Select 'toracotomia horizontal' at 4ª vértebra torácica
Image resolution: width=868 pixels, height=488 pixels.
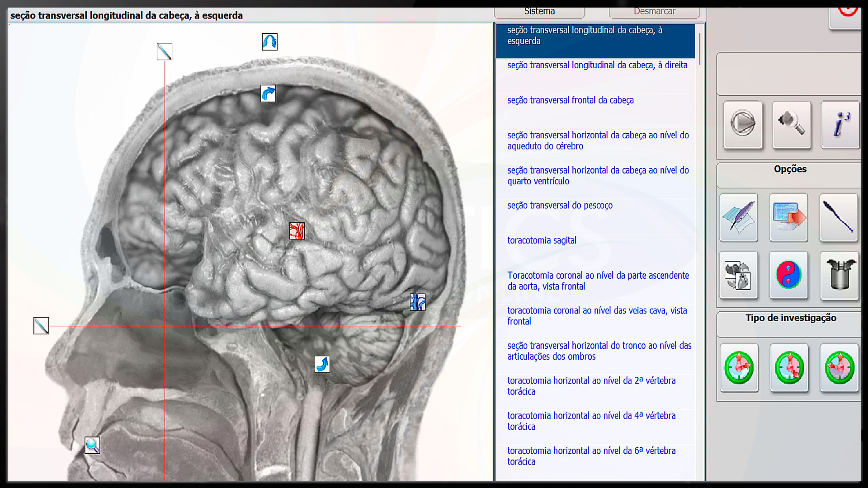pyautogui.click(x=595, y=426)
